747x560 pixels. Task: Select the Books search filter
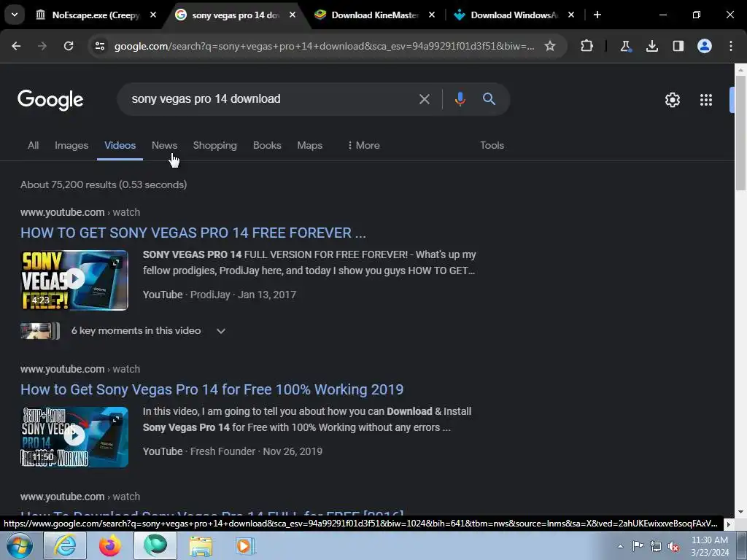click(267, 145)
